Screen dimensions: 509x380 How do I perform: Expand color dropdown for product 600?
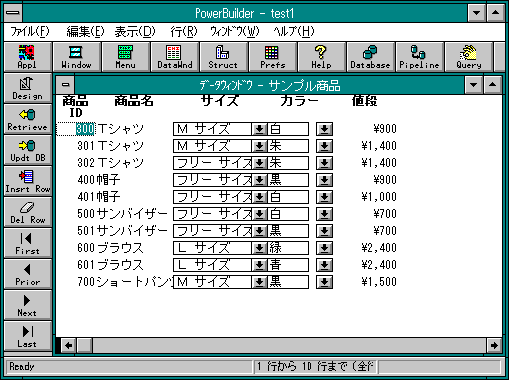pyautogui.click(x=324, y=248)
